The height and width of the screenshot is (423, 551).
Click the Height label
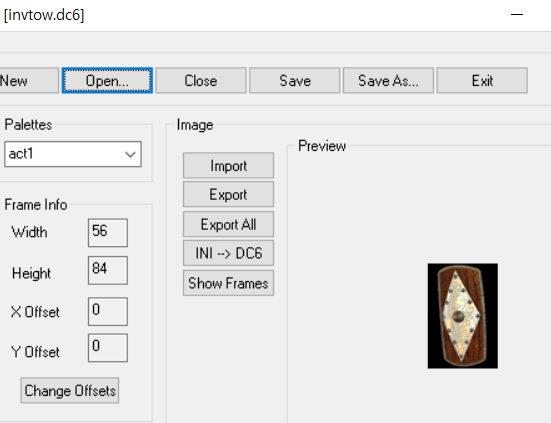31,273
